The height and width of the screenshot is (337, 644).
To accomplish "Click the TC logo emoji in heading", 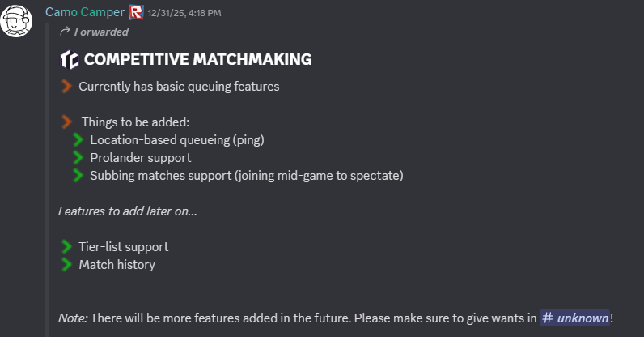I will [69, 59].
